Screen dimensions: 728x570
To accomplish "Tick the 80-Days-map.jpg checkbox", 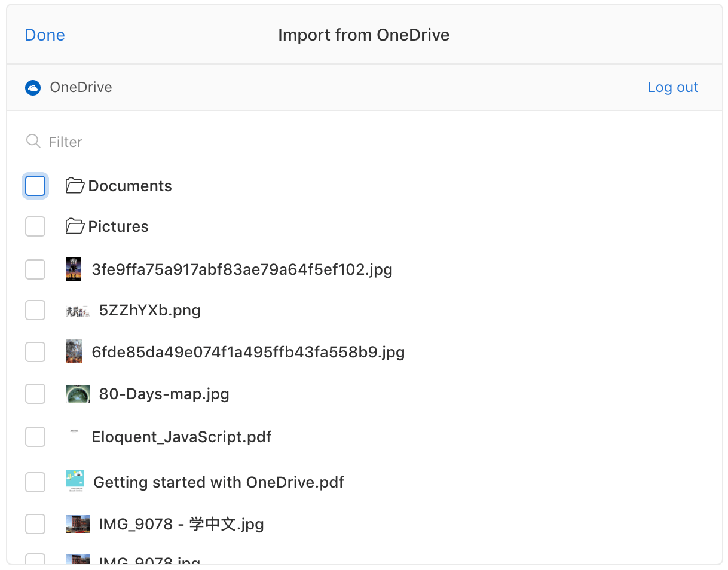I will [35, 394].
